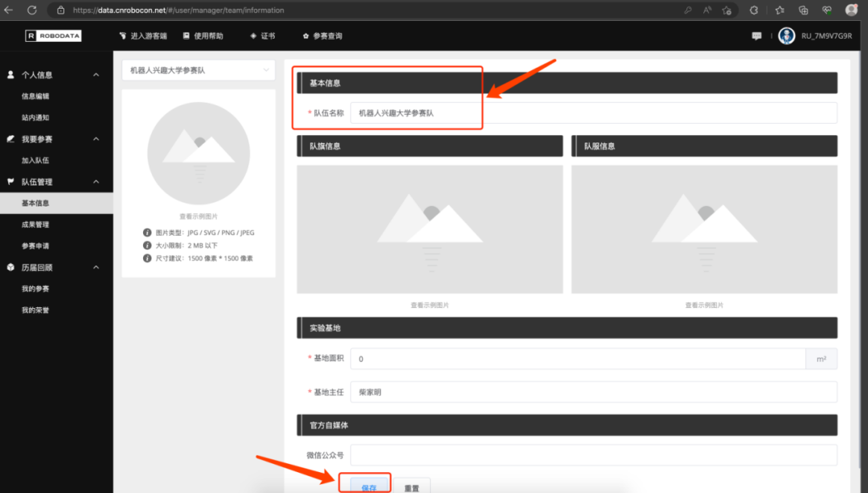The height and width of the screenshot is (493, 868).
Task: Open 加入队伍 in sidebar
Action: (x=35, y=161)
